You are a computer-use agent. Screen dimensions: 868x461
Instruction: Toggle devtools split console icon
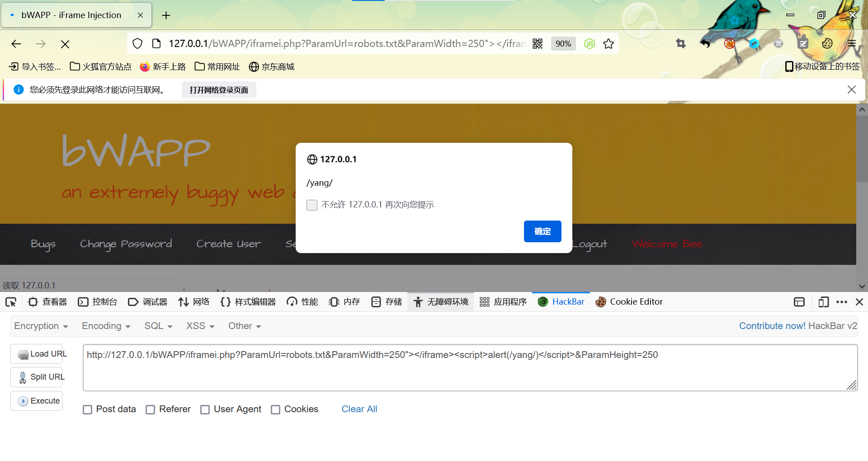[799, 302]
